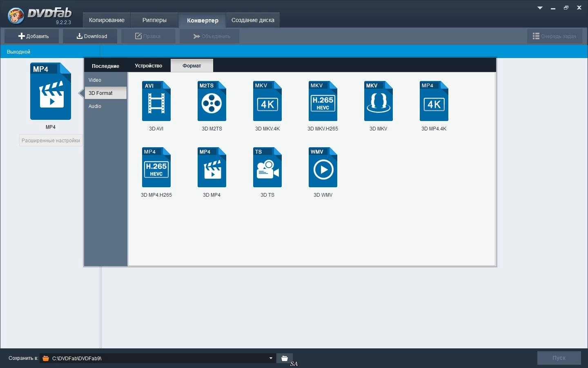588x368 pixels.
Task: Pick the 3D MKV.4K format
Action: [x=267, y=101]
